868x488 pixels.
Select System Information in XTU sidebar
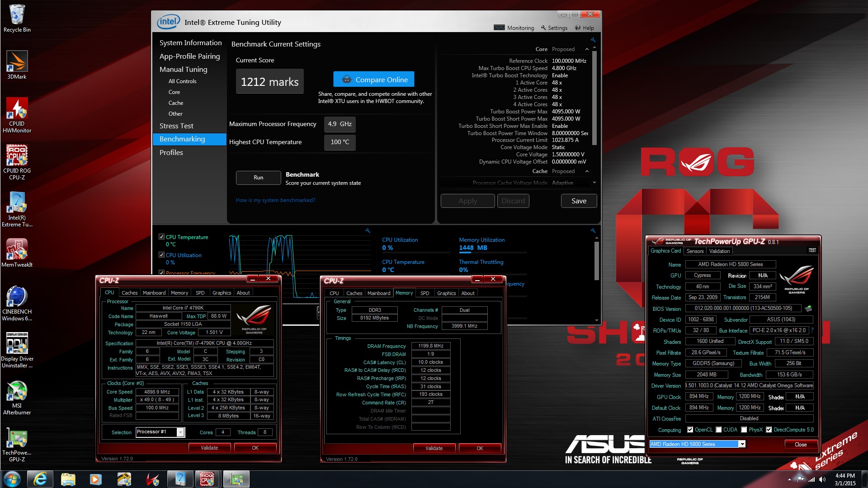point(190,42)
